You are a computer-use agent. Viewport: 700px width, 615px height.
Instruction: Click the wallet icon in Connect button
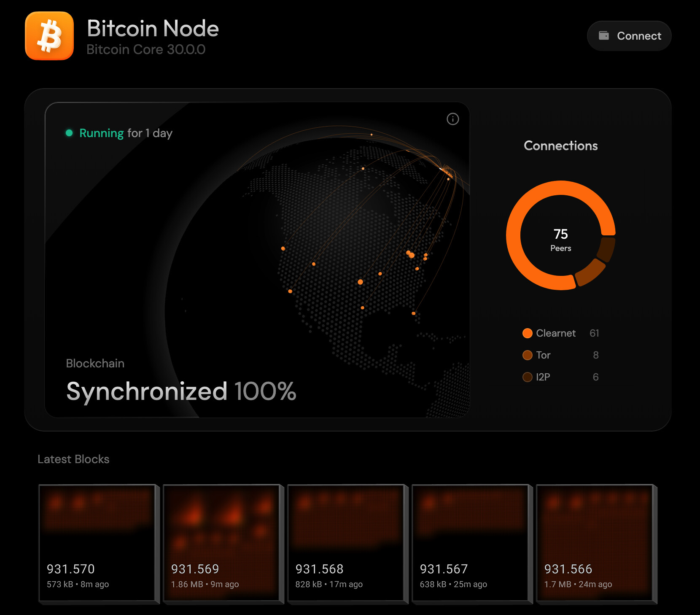tap(604, 36)
